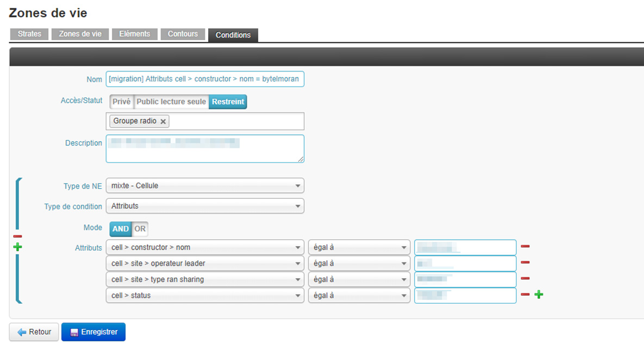
Task: Switch to the Contours tab
Action: click(x=183, y=34)
